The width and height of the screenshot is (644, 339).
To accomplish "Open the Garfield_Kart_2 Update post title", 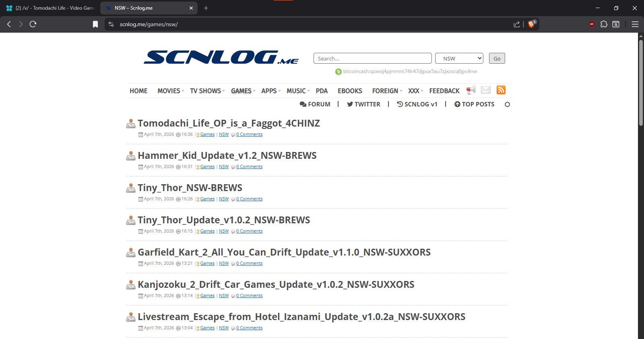I will coord(284,252).
